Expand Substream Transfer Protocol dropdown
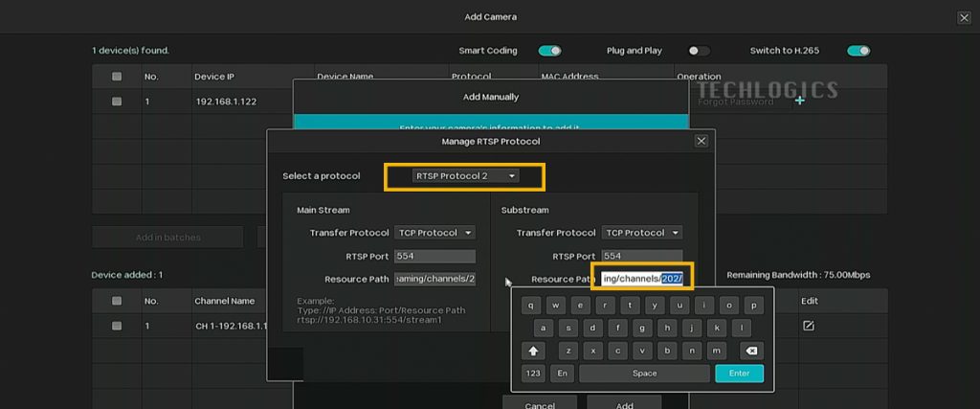 tap(641, 233)
